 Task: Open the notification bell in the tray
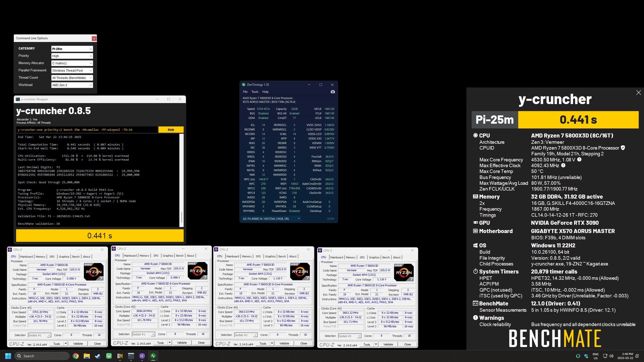click(x=637, y=356)
